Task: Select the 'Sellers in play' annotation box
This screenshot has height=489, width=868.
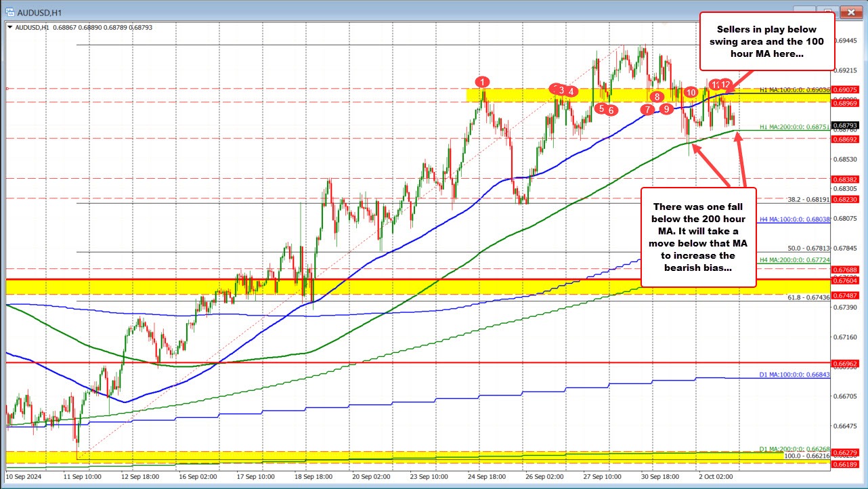Action: pyautogui.click(x=766, y=41)
